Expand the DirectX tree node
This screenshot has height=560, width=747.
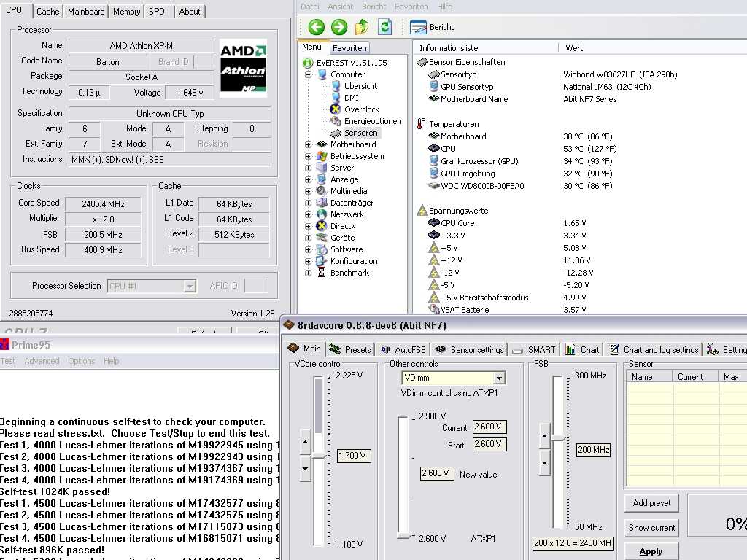click(x=309, y=226)
